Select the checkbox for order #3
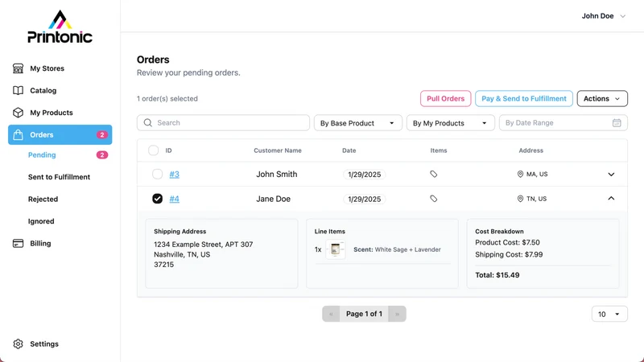Image resolution: width=644 pixels, height=362 pixels. pyautogui.click(x=157, y=174)
